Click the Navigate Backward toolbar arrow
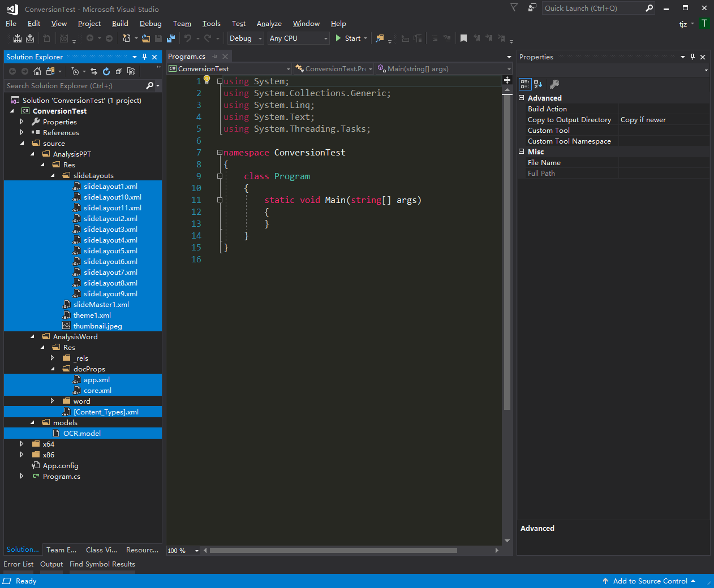The width and height of the screenshot is (714, 588). [x=90, y=38]
